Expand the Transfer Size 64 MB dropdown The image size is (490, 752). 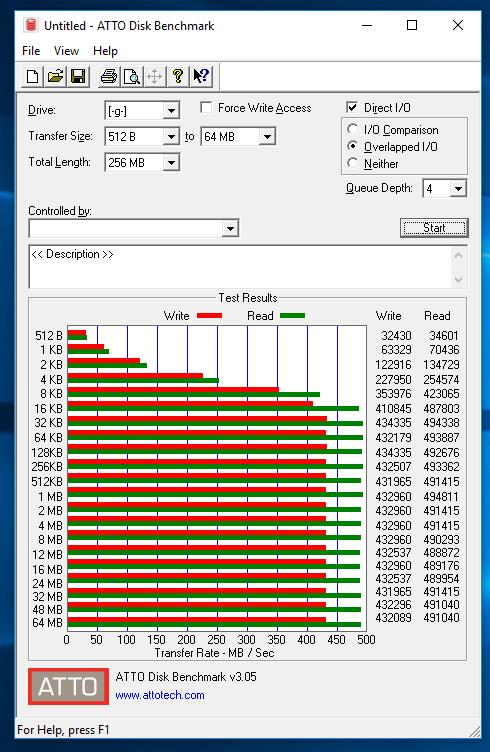pos(268,137)
